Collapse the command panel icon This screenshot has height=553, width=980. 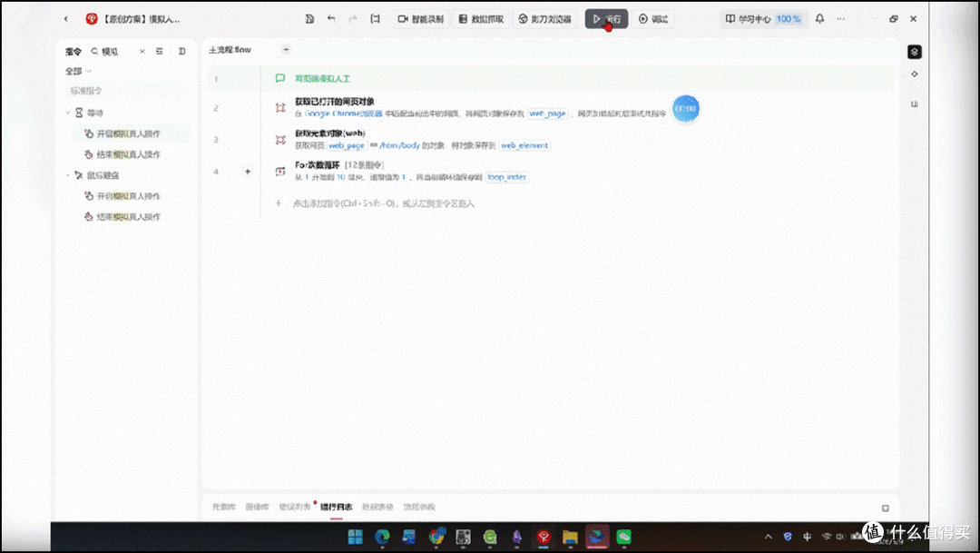point(181,51)
